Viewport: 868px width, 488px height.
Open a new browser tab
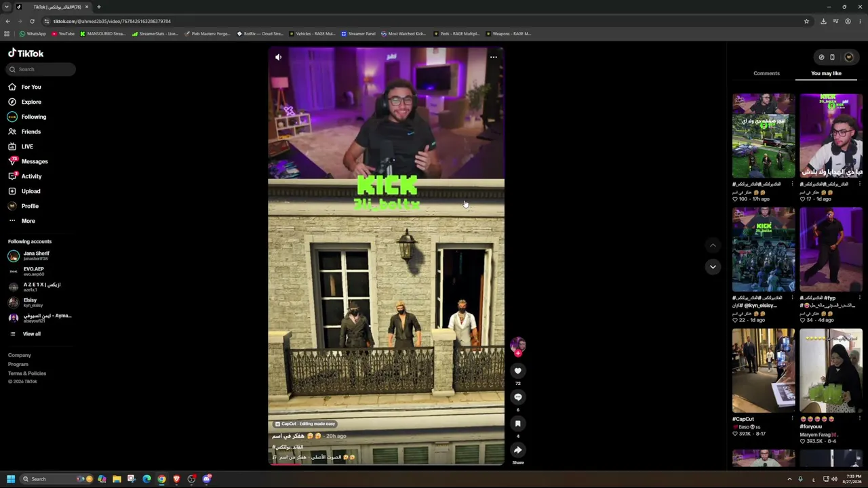coord(98,7)
